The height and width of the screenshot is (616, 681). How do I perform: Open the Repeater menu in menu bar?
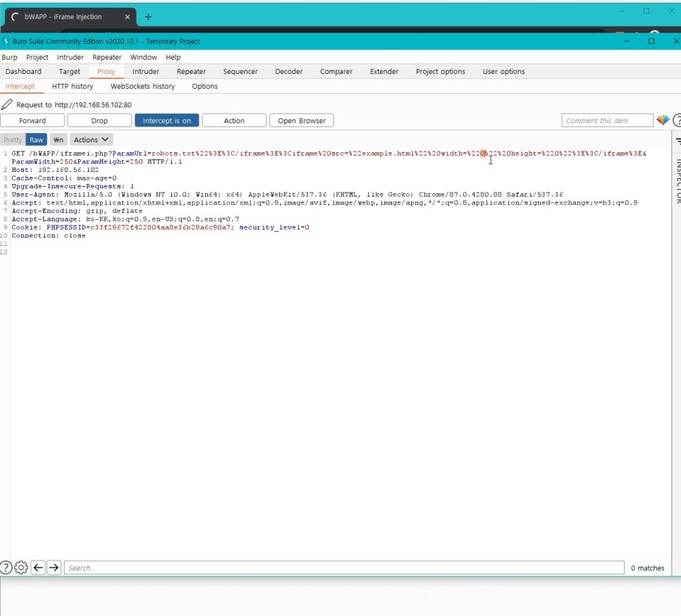(x=107, y=57)
